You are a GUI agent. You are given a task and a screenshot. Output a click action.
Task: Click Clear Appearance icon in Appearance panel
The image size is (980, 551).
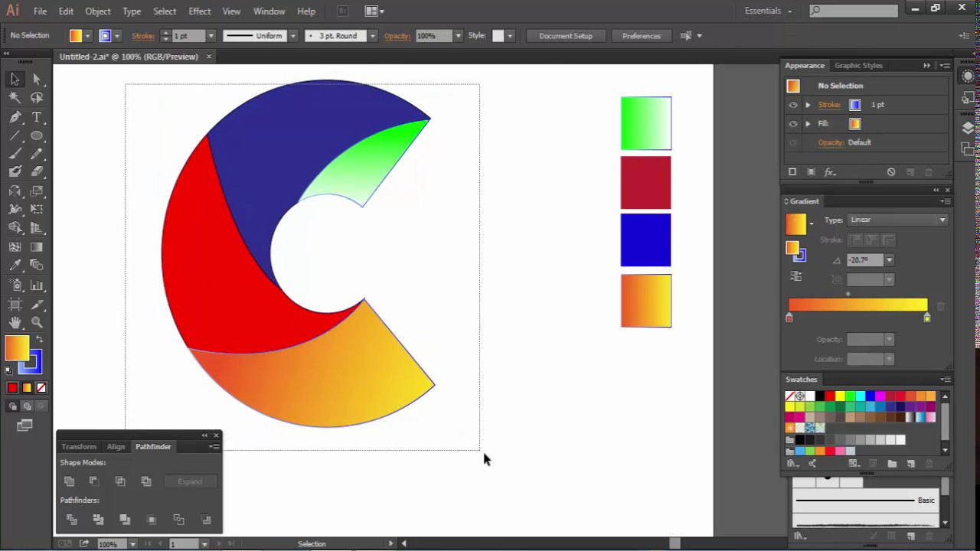coord(890,172)
